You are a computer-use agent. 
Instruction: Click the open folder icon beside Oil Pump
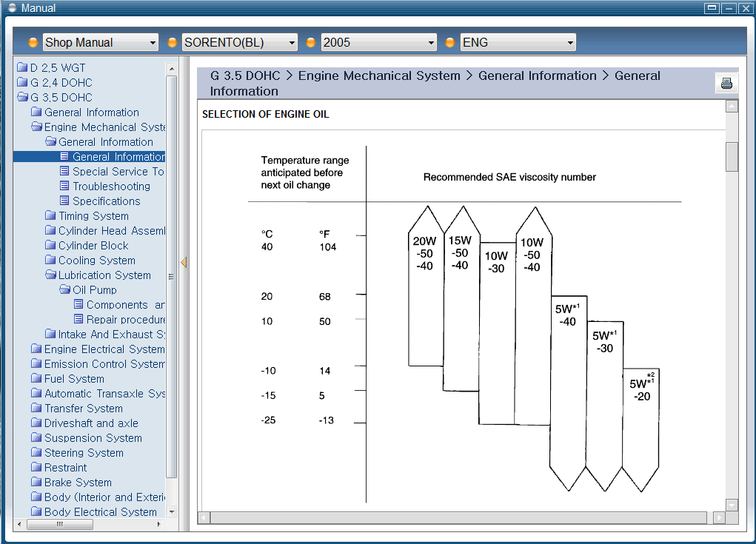64,290
